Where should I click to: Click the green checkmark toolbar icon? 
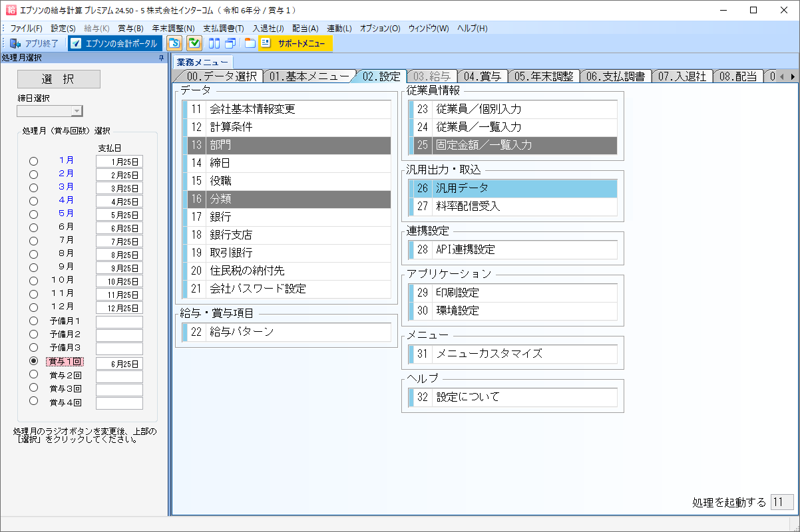(x=194, y=44)
